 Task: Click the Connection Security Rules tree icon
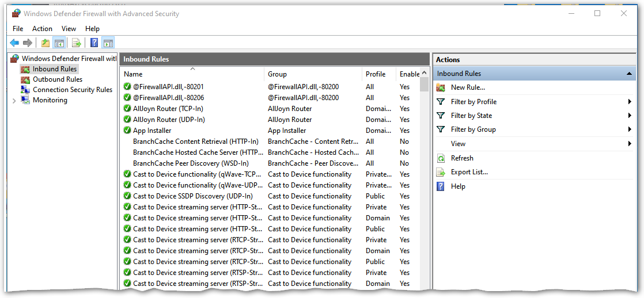(25, 90)
